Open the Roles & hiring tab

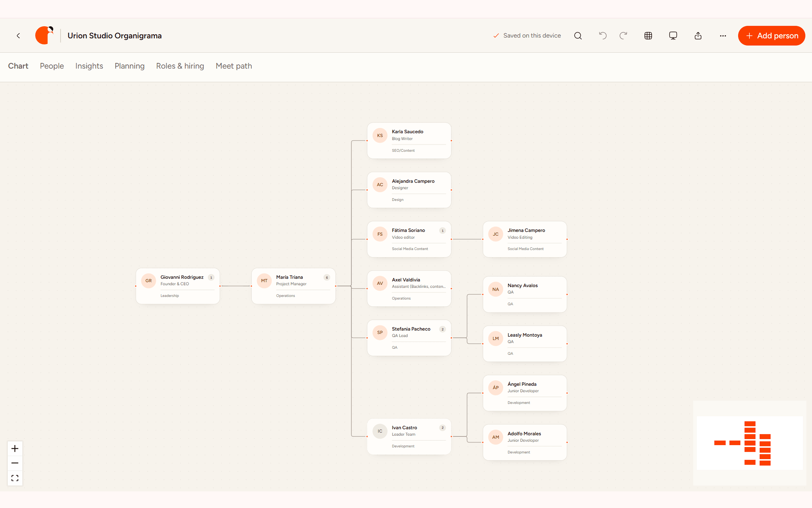[180, 66]
